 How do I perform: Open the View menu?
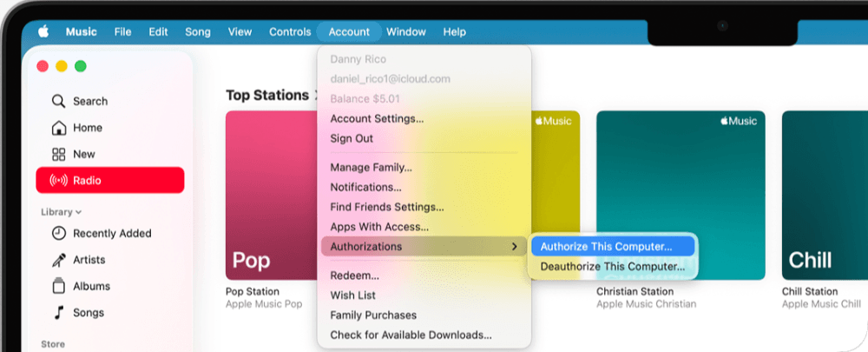(240, 31)
